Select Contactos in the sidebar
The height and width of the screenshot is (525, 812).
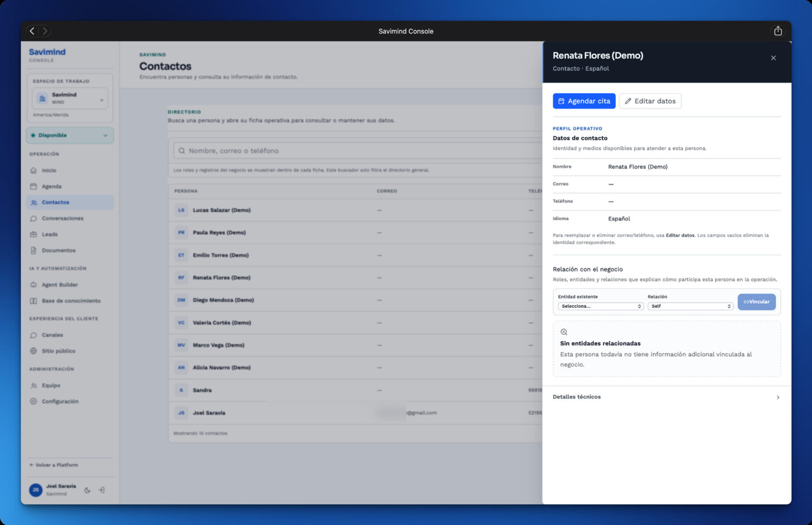pos(70,202)
